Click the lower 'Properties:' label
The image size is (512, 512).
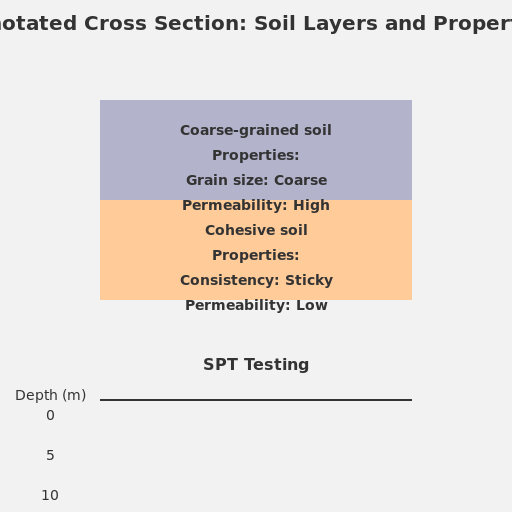pos(256,255)
